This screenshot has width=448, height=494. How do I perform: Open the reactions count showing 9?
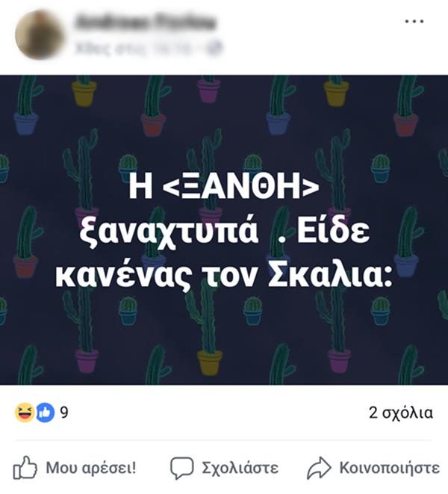pos(64,413)
